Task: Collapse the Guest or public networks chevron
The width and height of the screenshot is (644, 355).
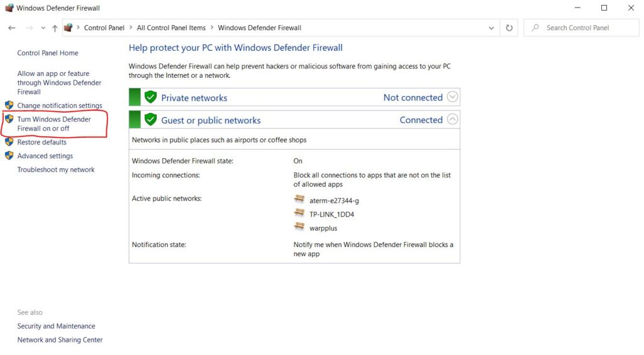Action: (x=452, y=119)
